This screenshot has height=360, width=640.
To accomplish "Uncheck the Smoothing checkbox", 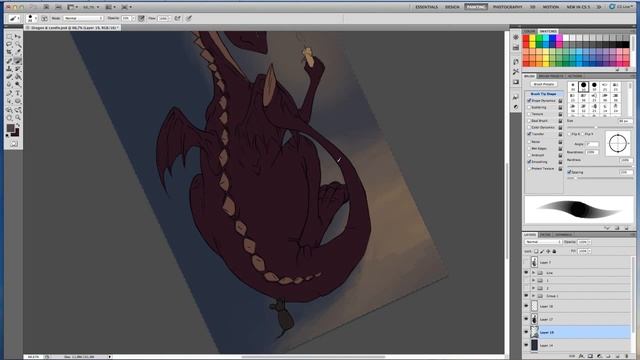I will click(529, 162).
